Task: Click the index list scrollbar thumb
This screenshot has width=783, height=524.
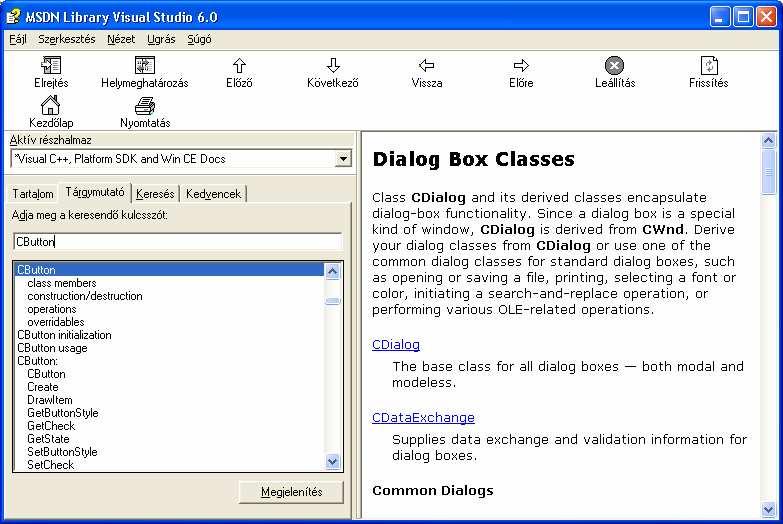Action: pos(333,301)
